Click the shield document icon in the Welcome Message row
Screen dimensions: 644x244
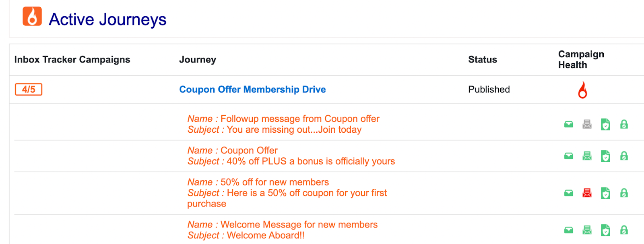(x=605, y=230)
